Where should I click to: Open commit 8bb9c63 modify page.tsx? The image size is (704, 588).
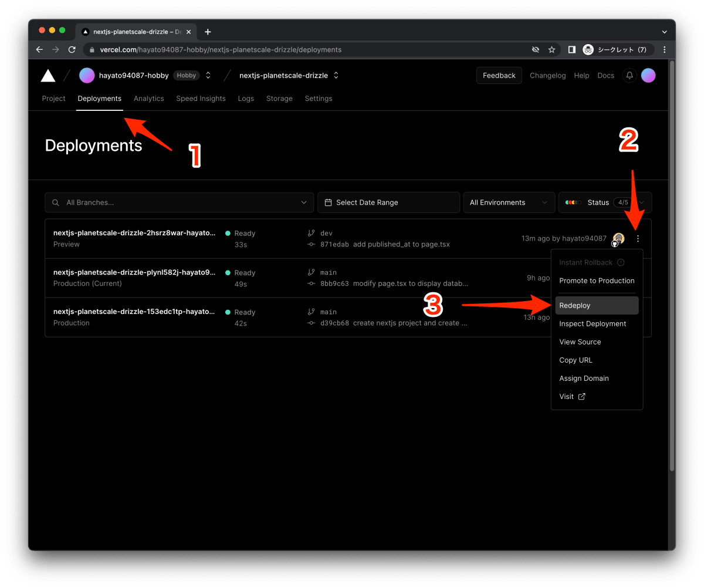coord(394,283)
